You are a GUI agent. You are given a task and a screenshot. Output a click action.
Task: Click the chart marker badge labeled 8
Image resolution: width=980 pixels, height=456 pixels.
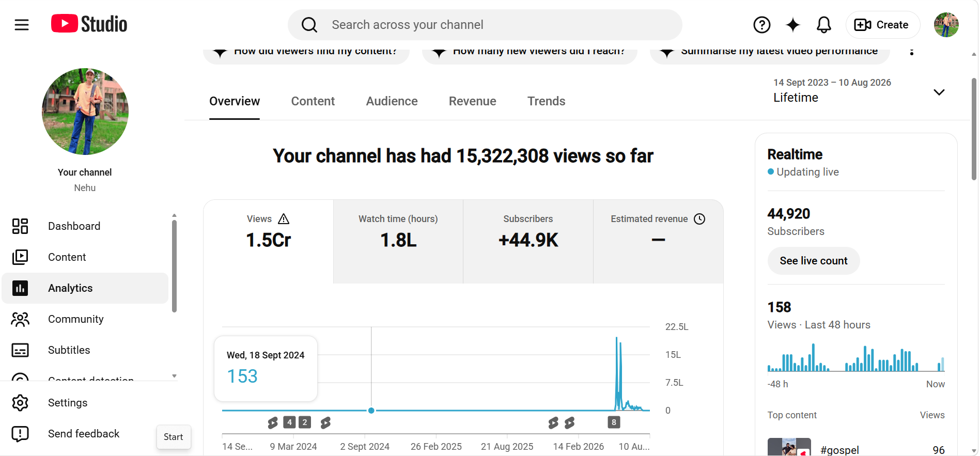click(614, 422)
